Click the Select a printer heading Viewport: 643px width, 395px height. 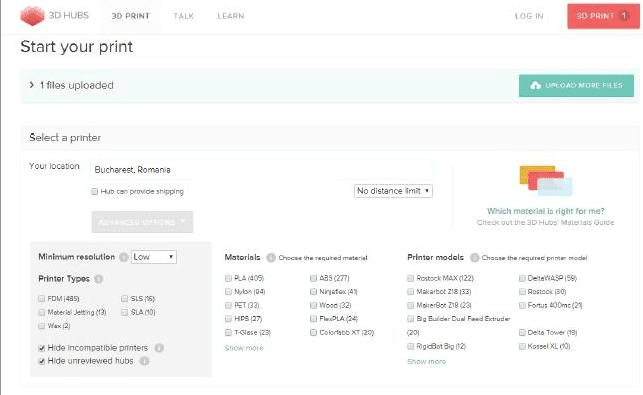65,137
